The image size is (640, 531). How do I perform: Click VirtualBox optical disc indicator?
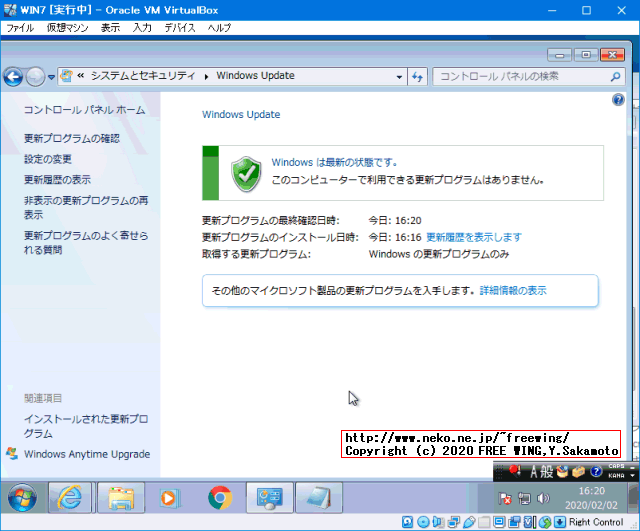pyautogui.click(x=423, y=522)
